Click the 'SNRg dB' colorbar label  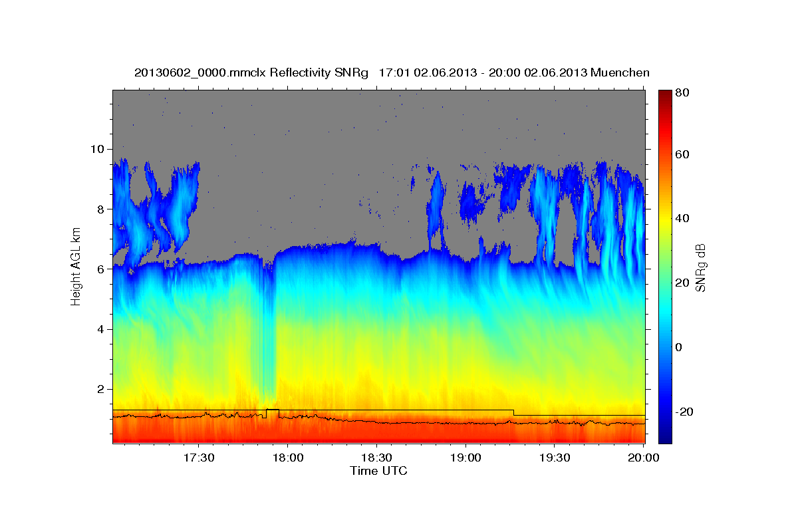(700, 268)
